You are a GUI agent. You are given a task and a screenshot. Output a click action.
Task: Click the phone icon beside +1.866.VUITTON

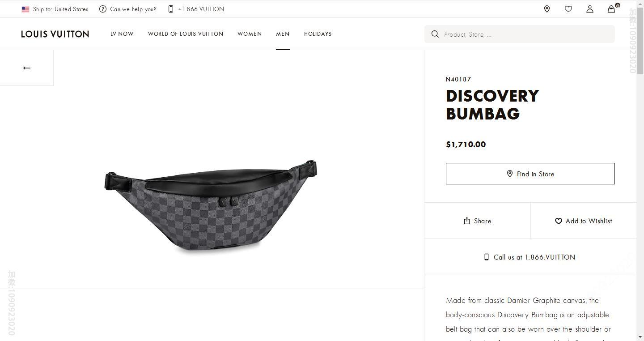click(x=171, y=9)
